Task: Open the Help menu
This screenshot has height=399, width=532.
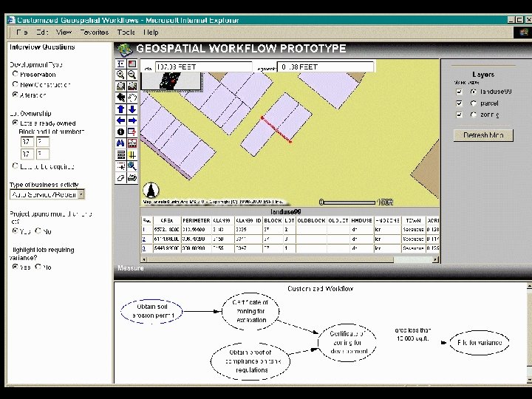Action: click(x=151, y=33)
